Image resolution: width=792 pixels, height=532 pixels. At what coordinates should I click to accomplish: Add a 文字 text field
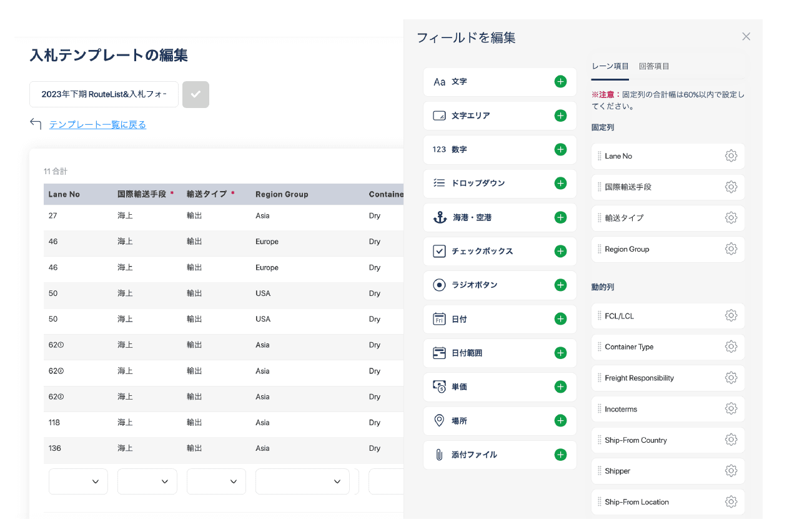[x=560, y=82]
